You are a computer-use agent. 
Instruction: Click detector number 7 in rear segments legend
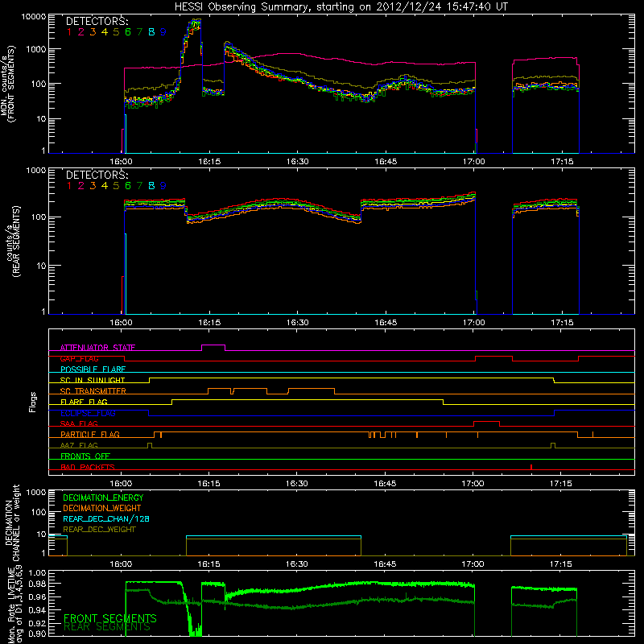click(139, 186)
